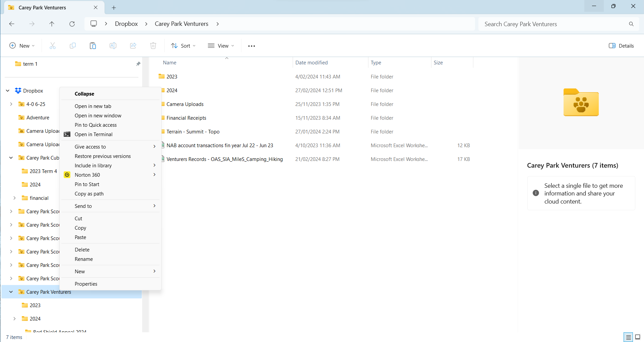Click the large folder preview thumbnail
This screenshot has height=342, width=644.
tap(581, 102)
